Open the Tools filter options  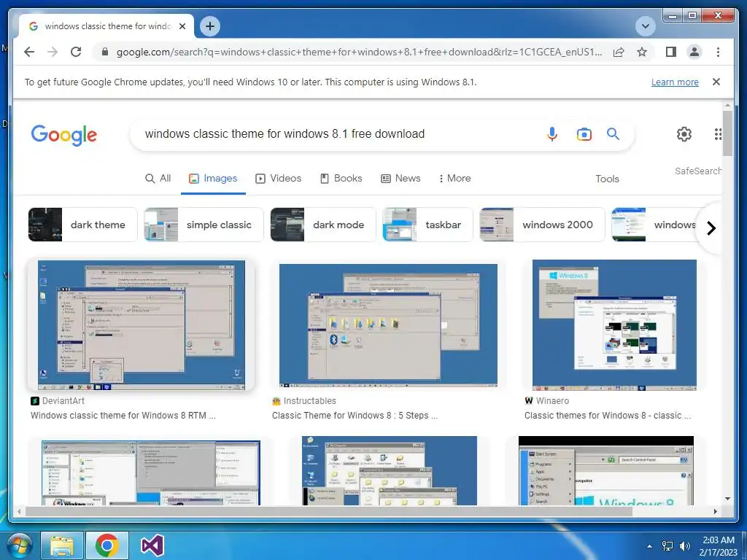click(x=607, y=179)
